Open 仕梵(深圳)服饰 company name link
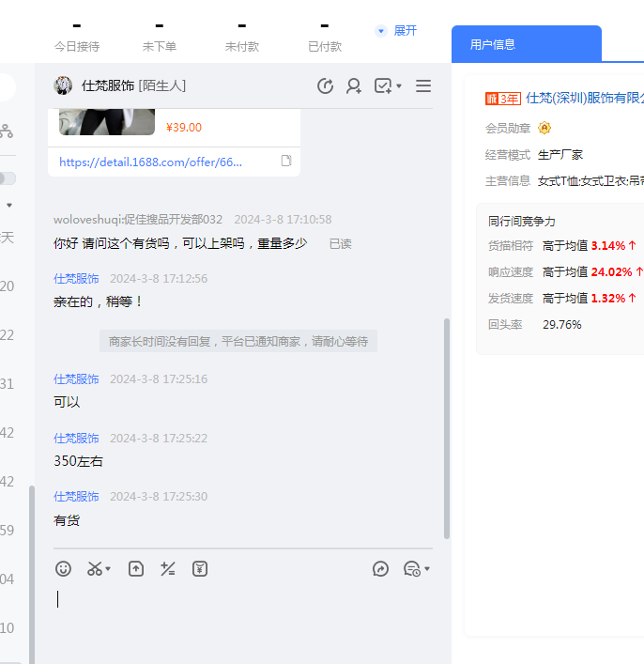 point(584,98)
